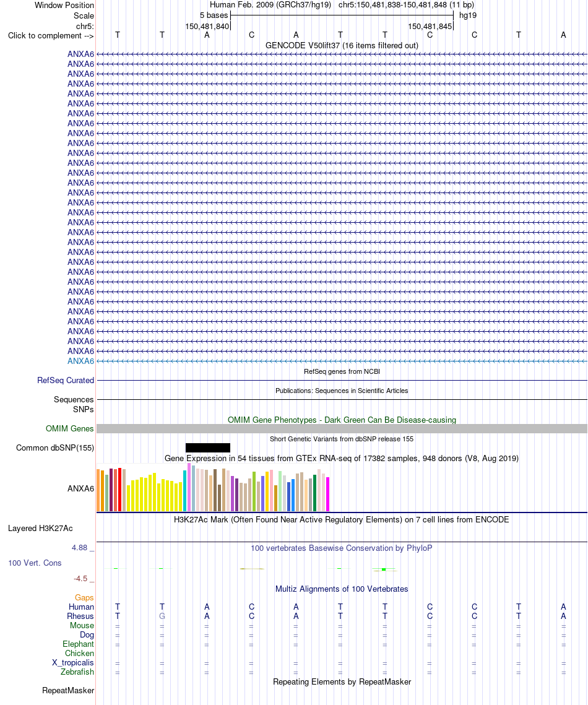Click the chr5: ruler label
This screenshot has width=588, height=705.
pyautogui.click(x=85, y=27)
